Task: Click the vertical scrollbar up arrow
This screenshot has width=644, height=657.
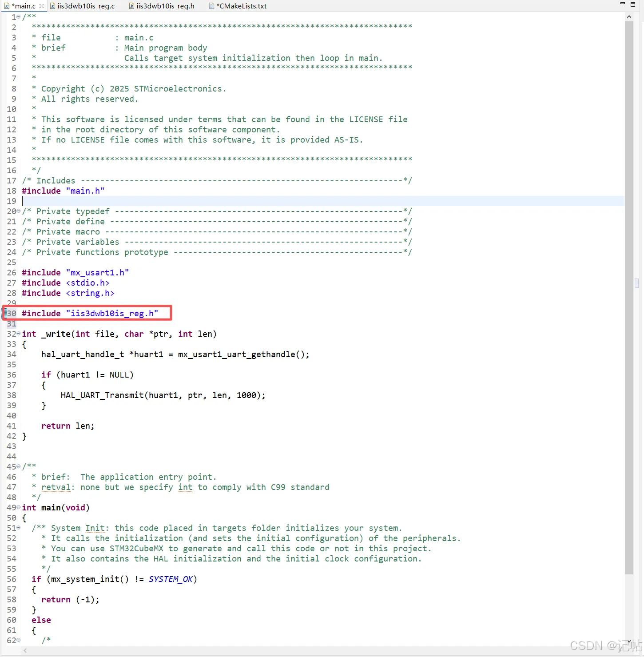Action: 629,17
